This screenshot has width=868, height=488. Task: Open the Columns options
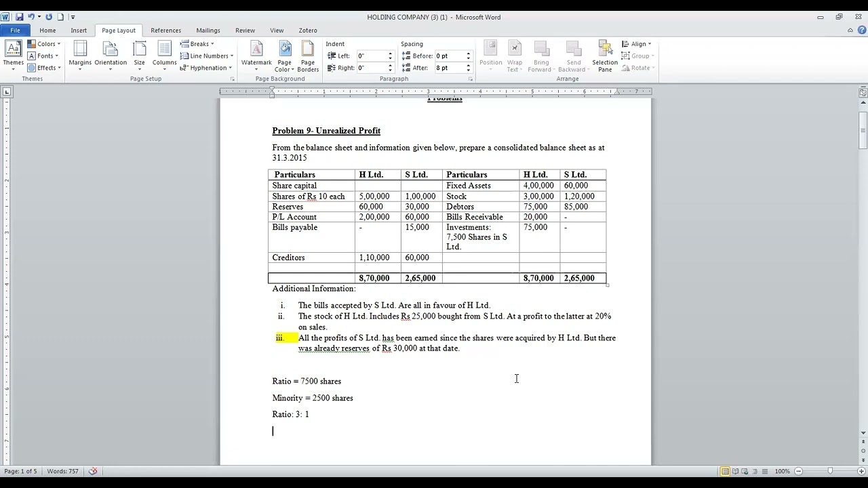pyautogui.click(x=164, y=56)
